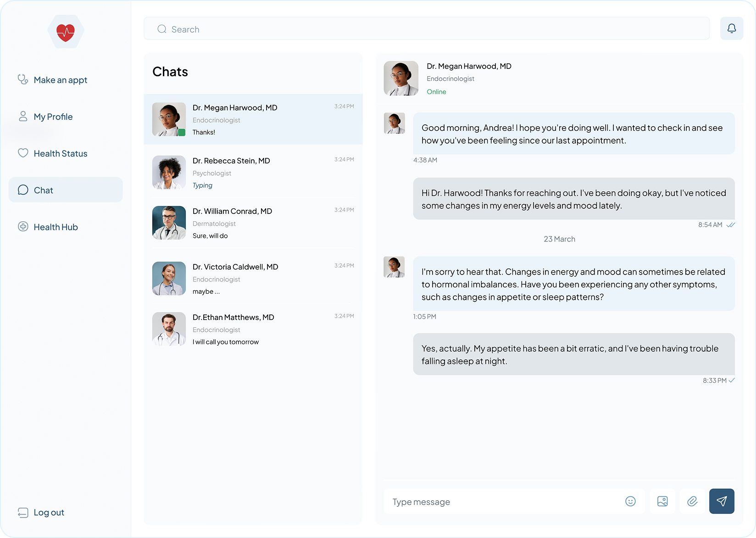Open the search magnifier icon
Viewport: 756px width, 538px height.
161,28
